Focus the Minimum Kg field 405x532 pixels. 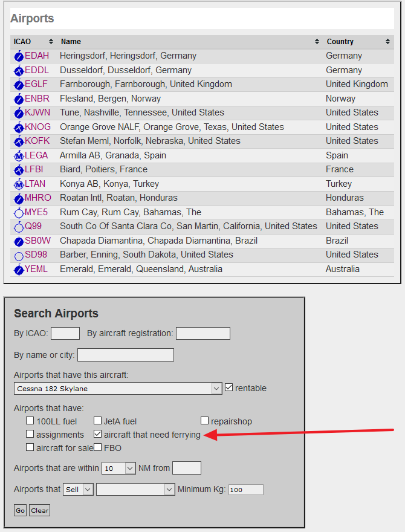[246, 489]
